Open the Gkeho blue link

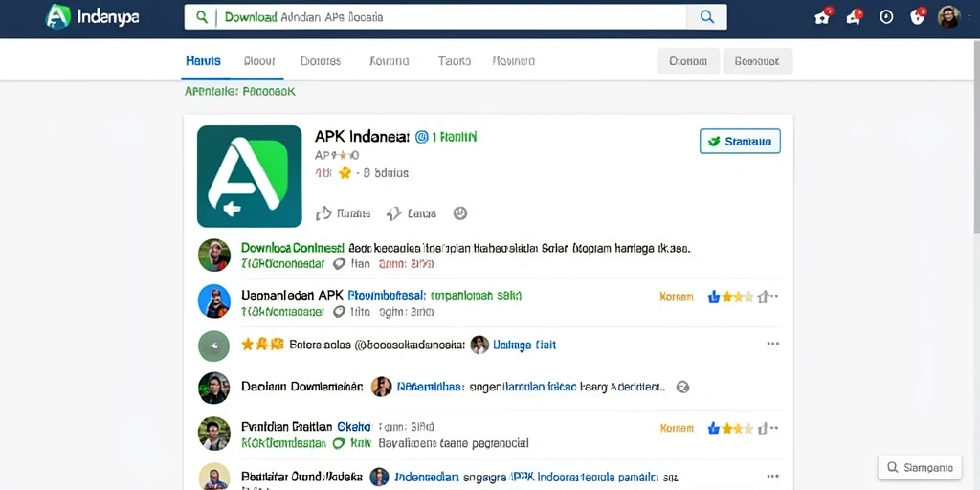tap(354, 428)
